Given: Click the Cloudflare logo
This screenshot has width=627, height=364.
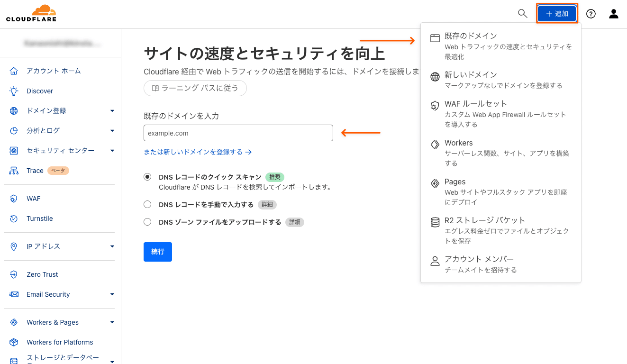Looking at the screenshot, I should coord(31,13).
